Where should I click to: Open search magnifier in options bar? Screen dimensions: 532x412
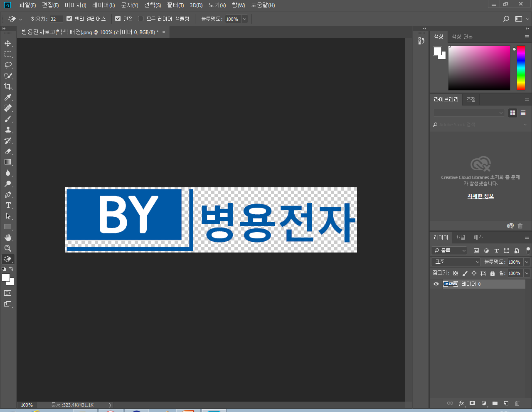506,19
